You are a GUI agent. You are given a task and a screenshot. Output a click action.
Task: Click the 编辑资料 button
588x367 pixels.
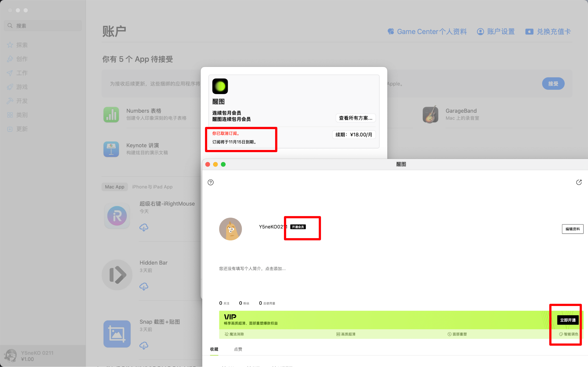click(x=572, y=229)
